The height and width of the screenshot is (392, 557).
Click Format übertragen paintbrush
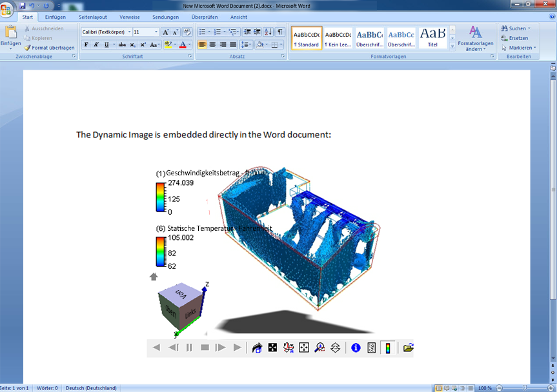click(50, 48)
